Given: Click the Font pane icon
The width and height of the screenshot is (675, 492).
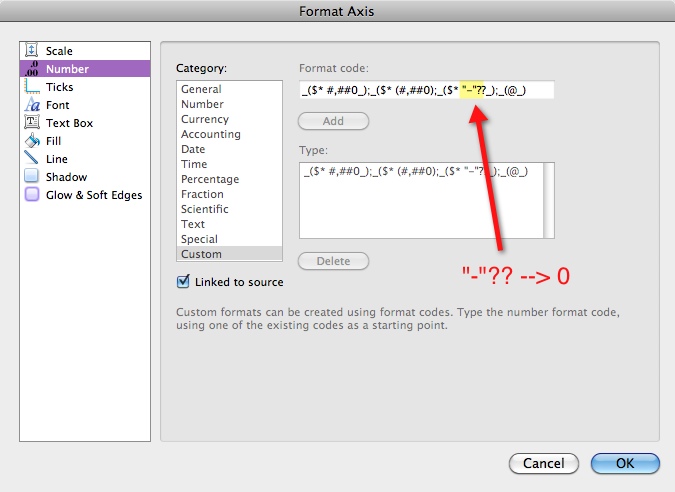Looking at the screenshot, I should [x=31, y=105].
